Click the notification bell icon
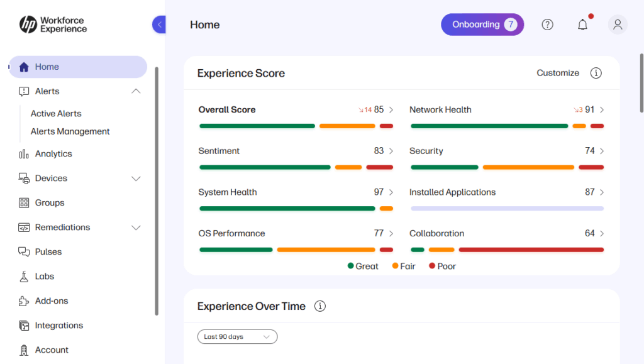 point(582,25)
